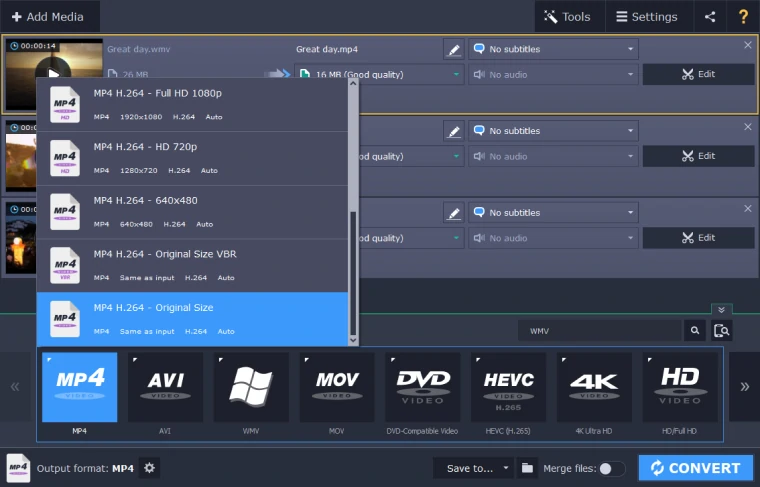Open the No audio dropdown for second file
760x487 pixels.
click(553, 157)
